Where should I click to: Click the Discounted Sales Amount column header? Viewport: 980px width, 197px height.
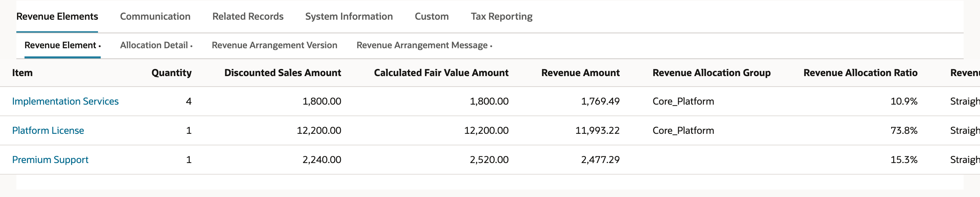(283, 73)
